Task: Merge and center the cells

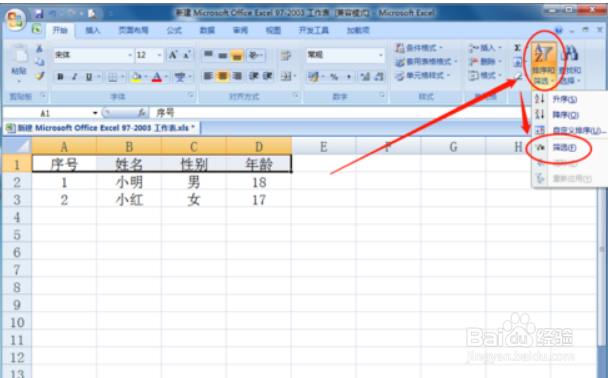Action: click(286, 76)
